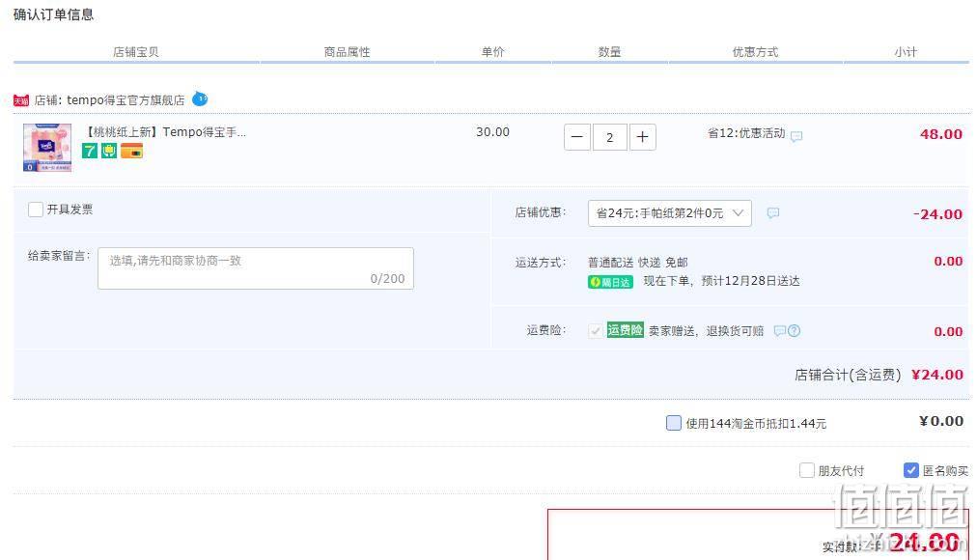The image size is (977, 560).
Task: Click the 商品属性 column header
Action: tap(347, 52)
